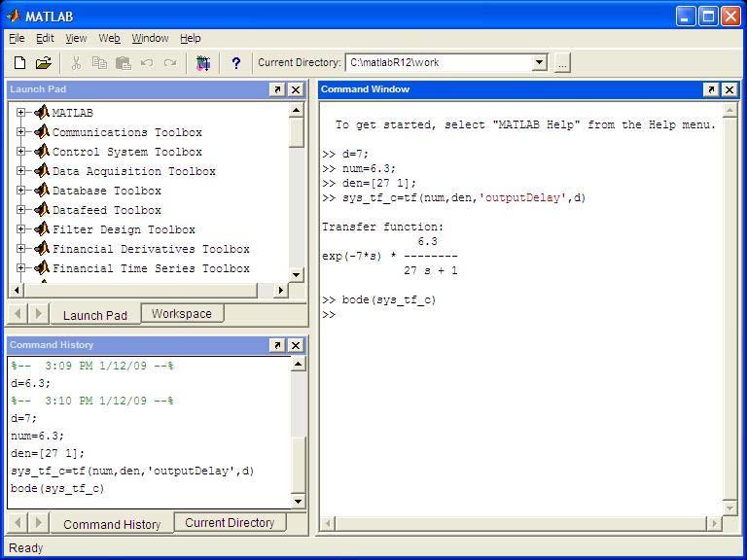The image size is (747, 560).
Task: Select the sys_tf_c=tf(...) line in Command History
Action: pyautogui.click(x=132, y=471)
